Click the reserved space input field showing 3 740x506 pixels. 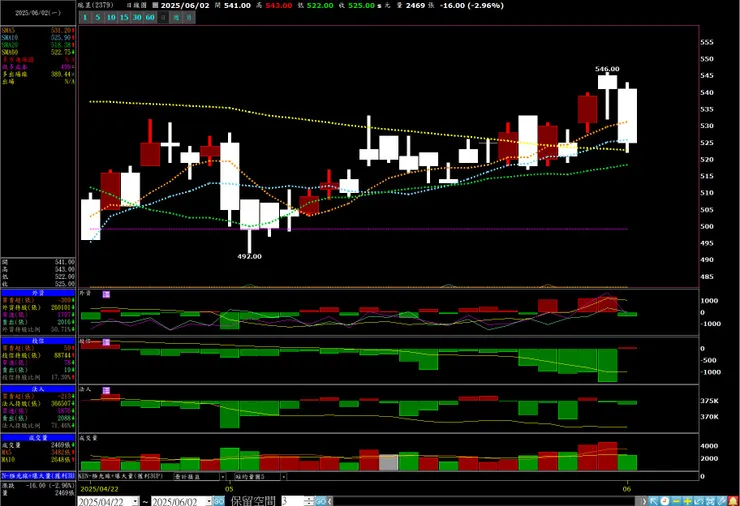click(x=293, y=501)
